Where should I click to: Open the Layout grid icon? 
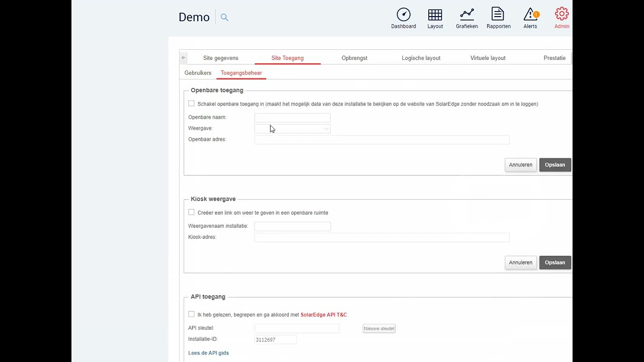click(x=435, y=15)
